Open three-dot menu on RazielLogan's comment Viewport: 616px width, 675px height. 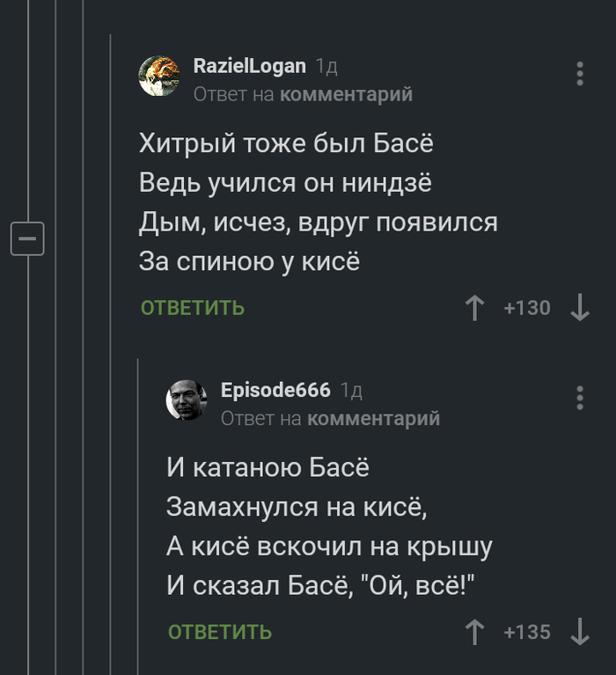[580, 74]
